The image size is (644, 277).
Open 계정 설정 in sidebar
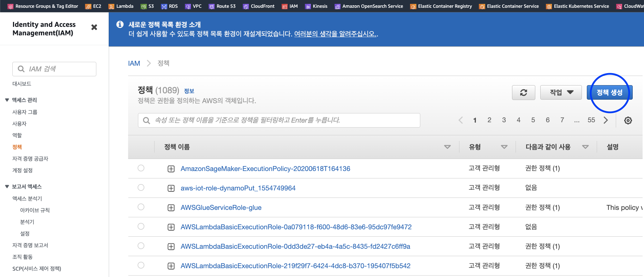pos(23,170)
